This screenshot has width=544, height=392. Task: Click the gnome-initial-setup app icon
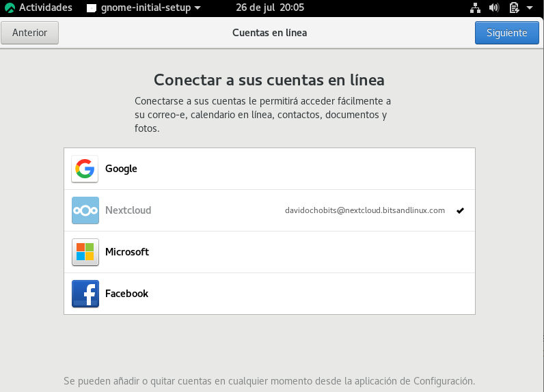(92, 8)
